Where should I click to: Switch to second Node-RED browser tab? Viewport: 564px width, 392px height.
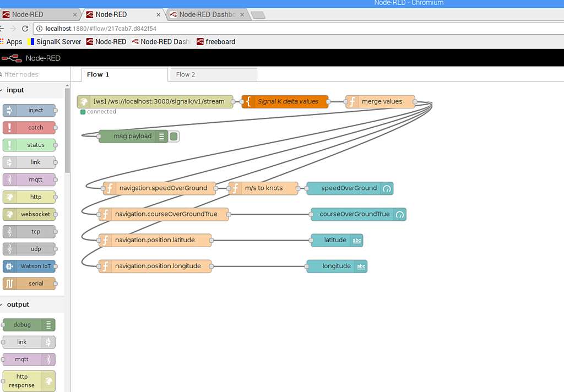[x=123, y=15]
